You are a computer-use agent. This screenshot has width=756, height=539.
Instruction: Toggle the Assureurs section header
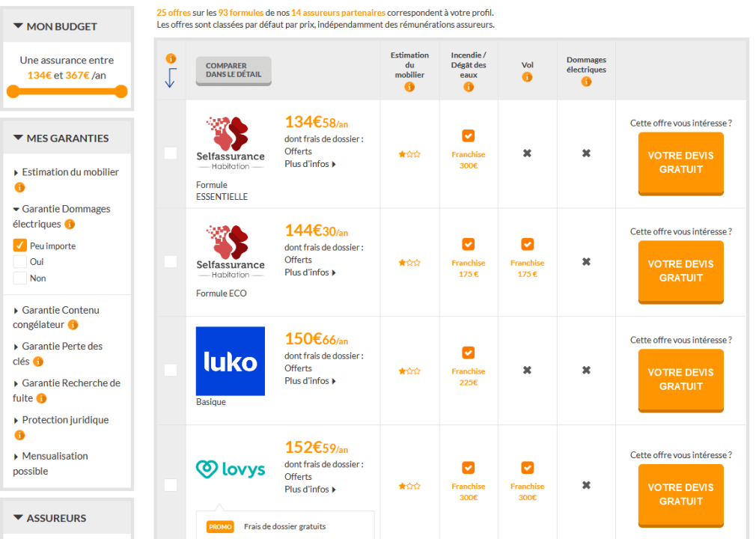56,518
